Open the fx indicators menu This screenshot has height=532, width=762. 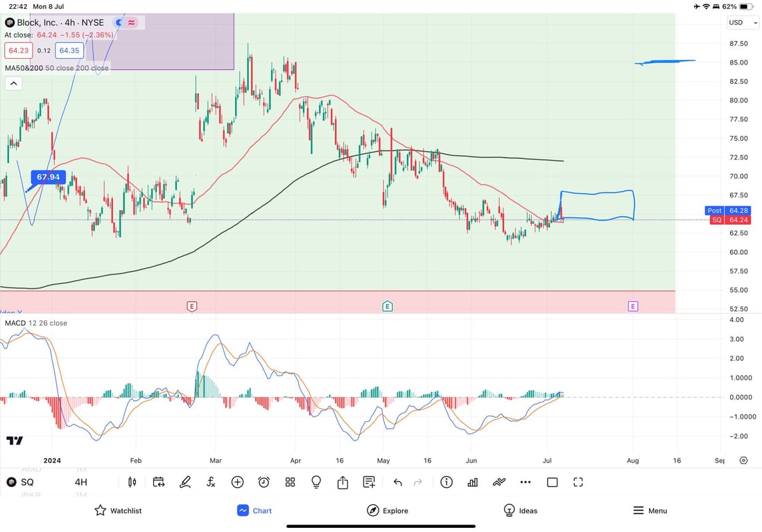click(x=211, y=482)
